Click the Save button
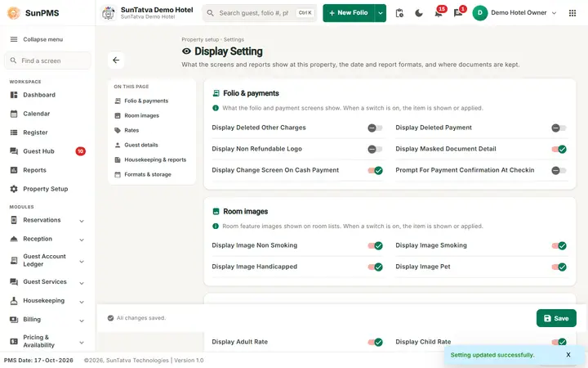The image size is (588, 368). pos(556,318)
